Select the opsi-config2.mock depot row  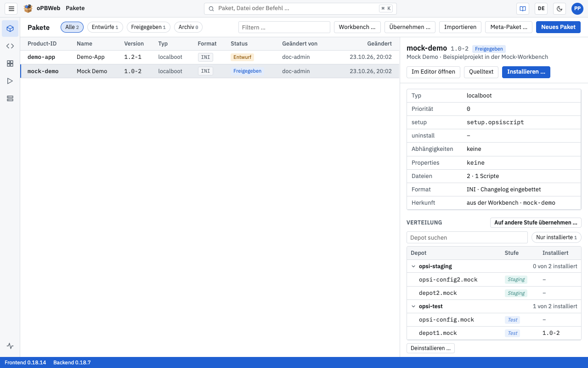tap(494, 280)
